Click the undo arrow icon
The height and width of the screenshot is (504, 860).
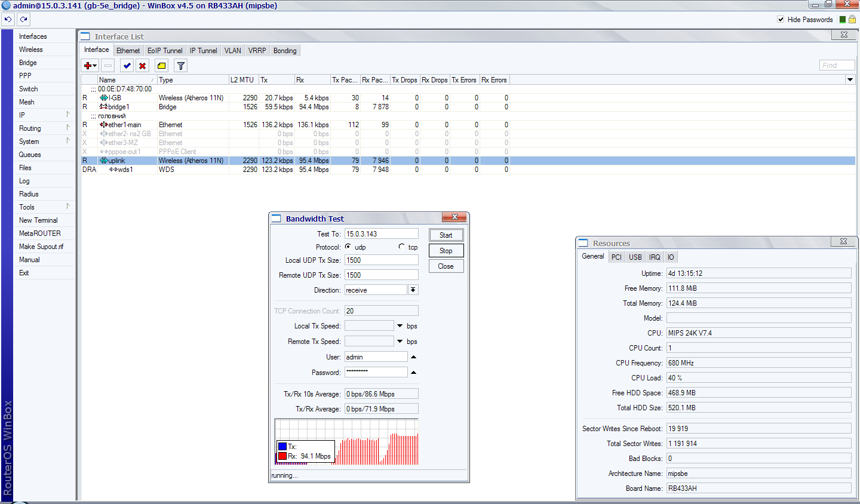click(x=8, y=19)
